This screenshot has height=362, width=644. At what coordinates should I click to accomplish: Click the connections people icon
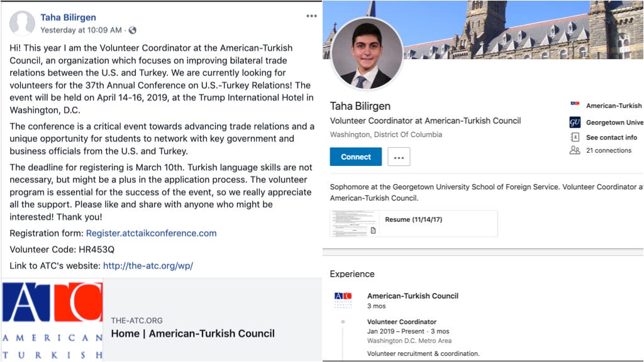575,150
